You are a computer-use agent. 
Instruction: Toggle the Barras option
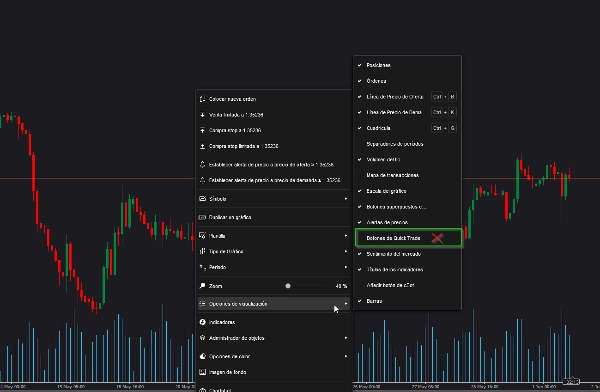(408, 301)
